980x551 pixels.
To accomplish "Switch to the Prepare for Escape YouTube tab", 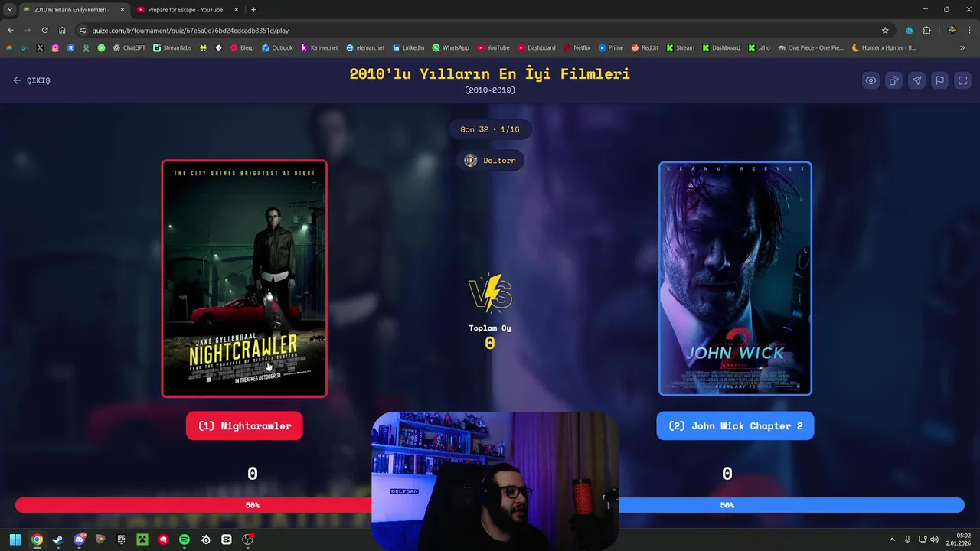I will (185, 10).
